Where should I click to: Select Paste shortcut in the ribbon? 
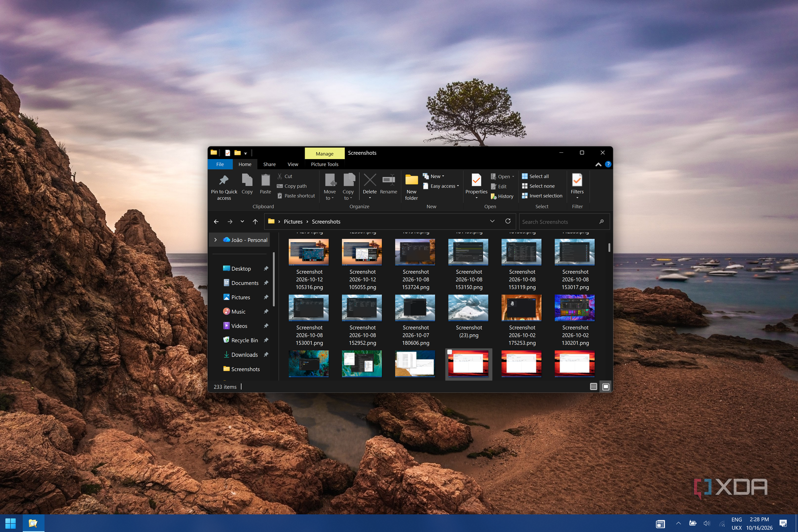(296, 196)
